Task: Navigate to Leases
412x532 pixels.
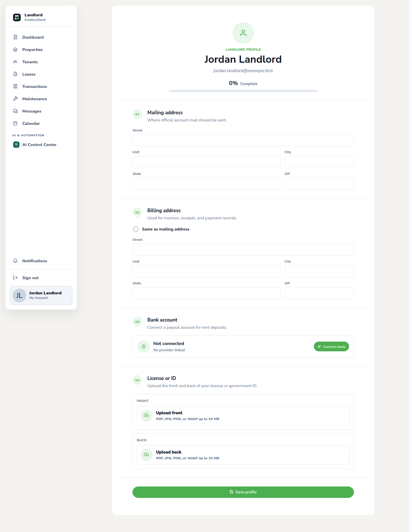Action: 41,74
